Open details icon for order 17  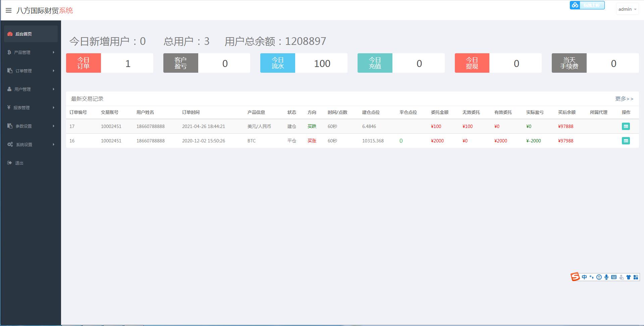pos(626,126)
